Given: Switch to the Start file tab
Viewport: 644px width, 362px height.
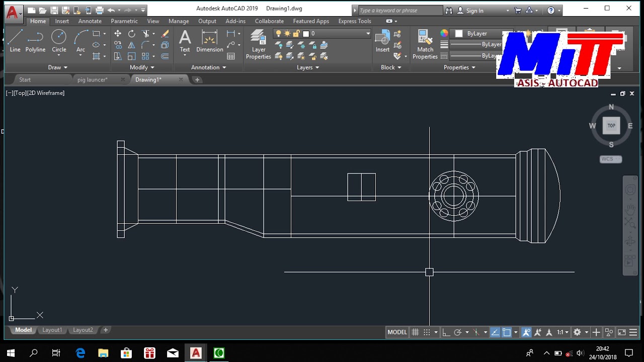Looking at the screenshot, I should (25, 79).
